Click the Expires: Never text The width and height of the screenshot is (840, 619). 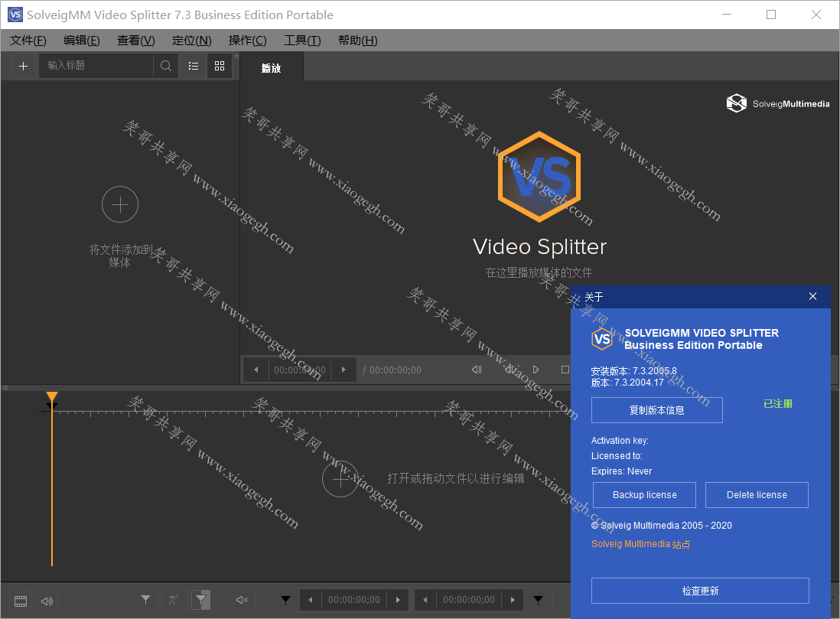621,471
